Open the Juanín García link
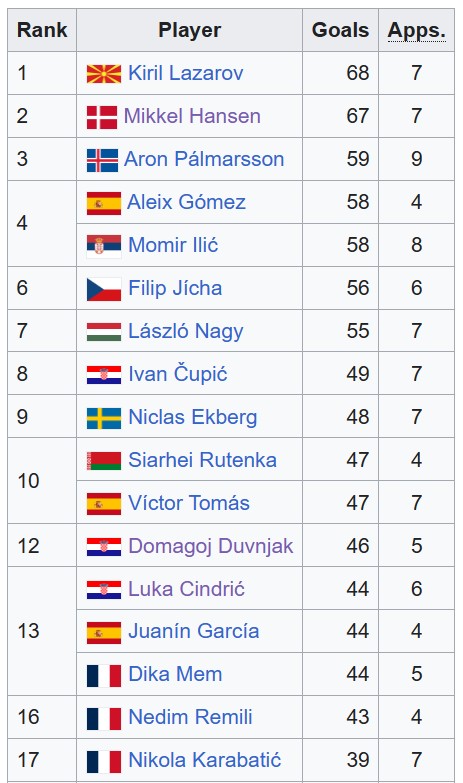Viewport: 463px width, 783px height. [194, 631]
